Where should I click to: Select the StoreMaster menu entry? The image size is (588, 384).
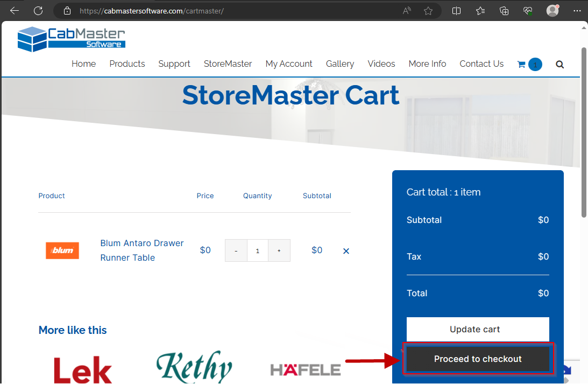click(228, 64)
